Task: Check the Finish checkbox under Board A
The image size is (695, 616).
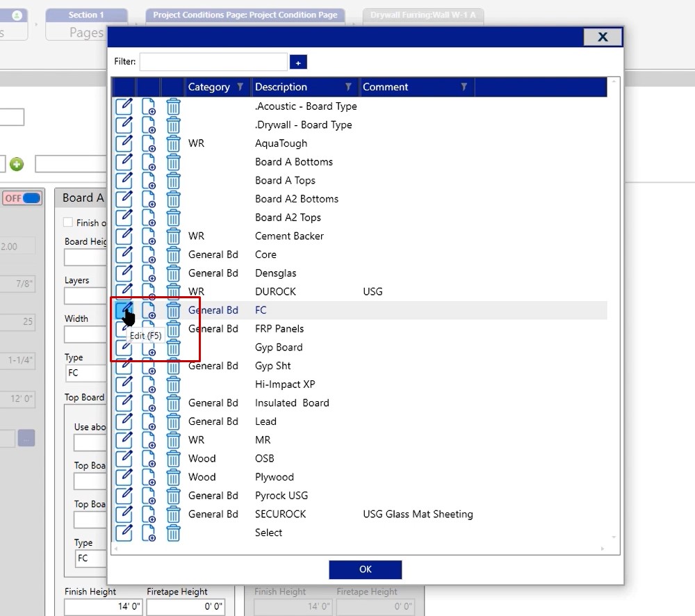Action: [x=68, y=222]
